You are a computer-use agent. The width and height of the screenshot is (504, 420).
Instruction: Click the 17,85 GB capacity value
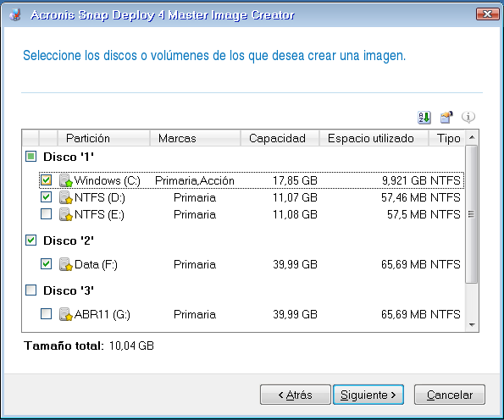(295, 180)
